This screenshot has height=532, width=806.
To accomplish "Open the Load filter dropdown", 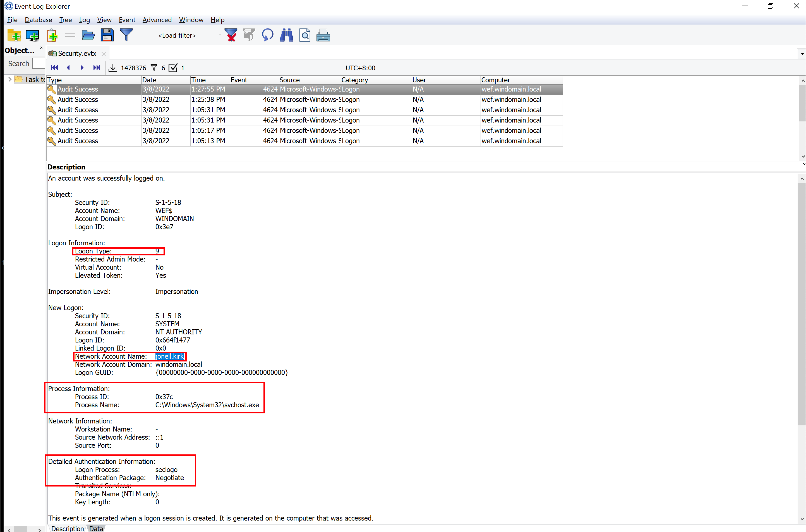I will (220, 35).
